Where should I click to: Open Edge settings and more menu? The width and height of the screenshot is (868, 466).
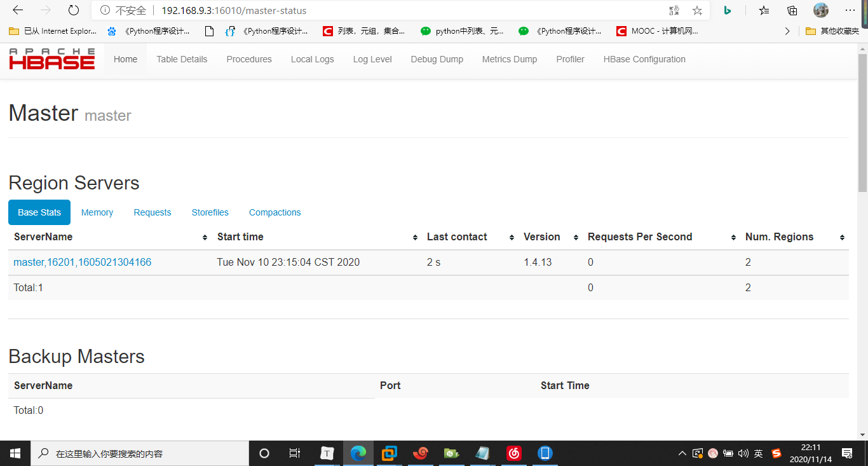tap(850, 10)
